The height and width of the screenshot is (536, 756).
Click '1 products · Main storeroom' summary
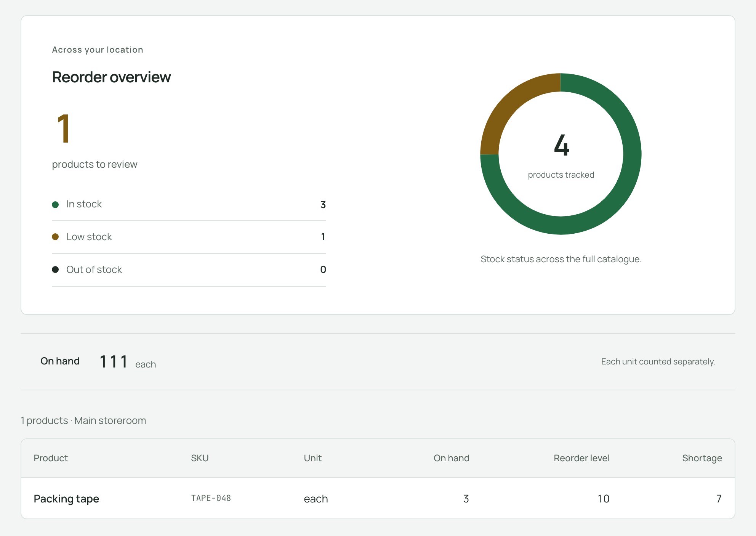83,420
